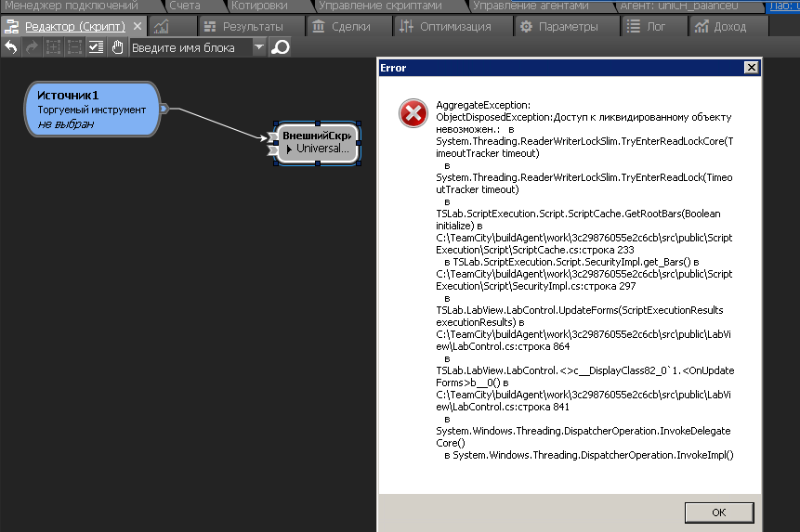Image resolution: width=800 pixels, height=532 pixels.
Task: Click the undo arrow in editor toolbar
Action: 11,47
